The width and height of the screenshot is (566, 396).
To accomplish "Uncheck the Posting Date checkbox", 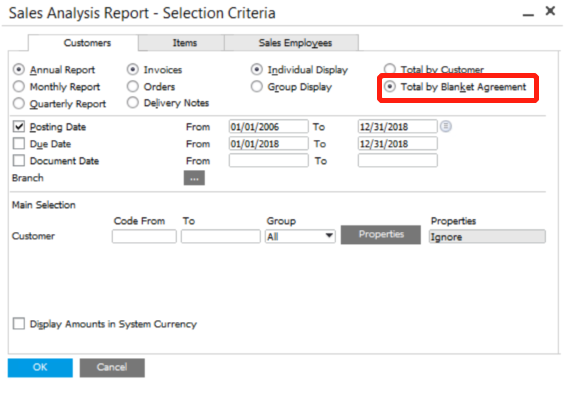I will coord(19,126).
